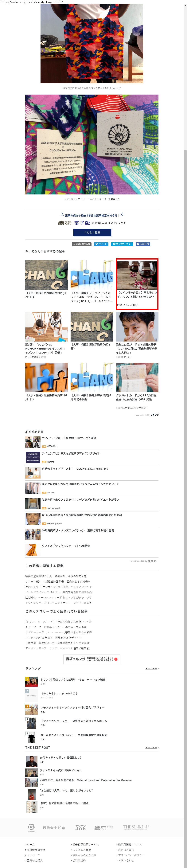Share on Facebook シェア button

(143, 244)
